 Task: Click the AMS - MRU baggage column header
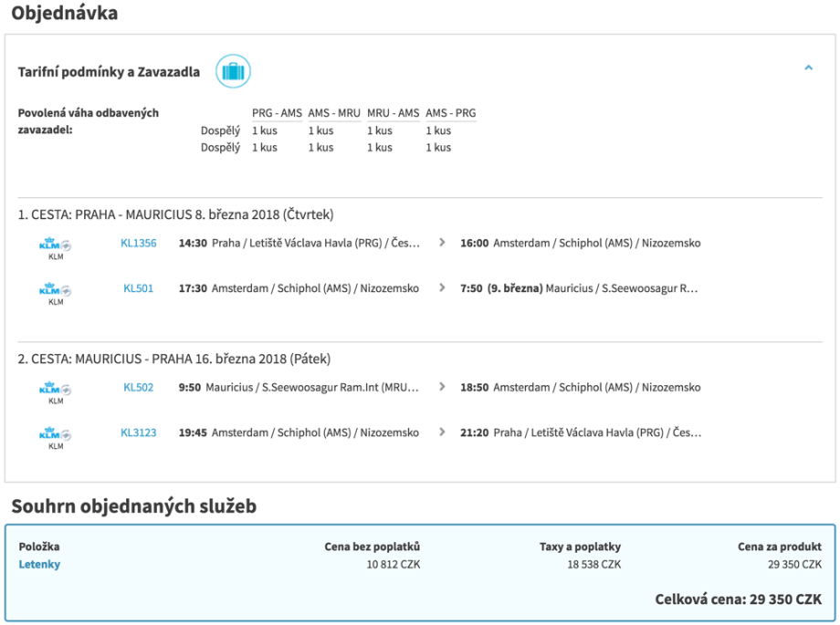coord(334,113)
